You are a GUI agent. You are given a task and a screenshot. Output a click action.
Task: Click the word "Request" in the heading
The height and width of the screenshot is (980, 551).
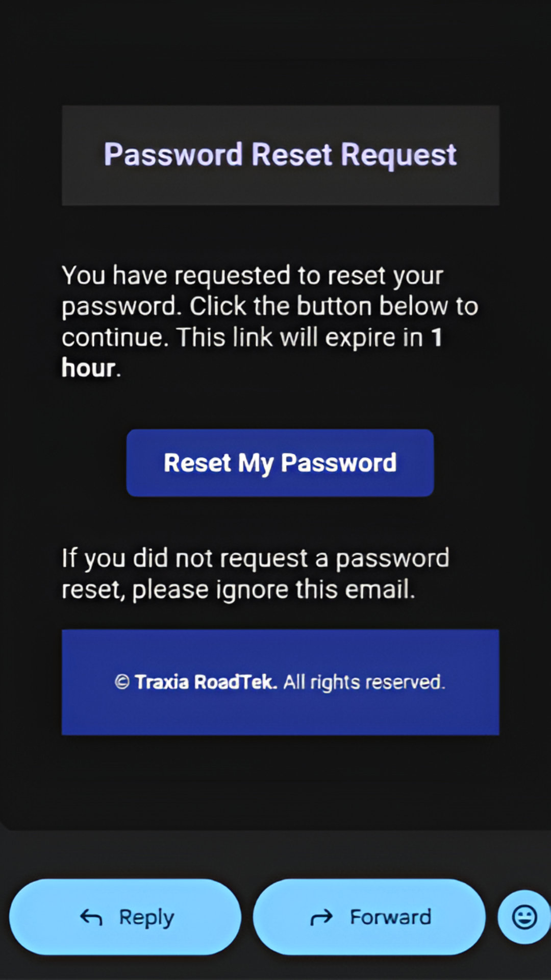tap(398, 155)
